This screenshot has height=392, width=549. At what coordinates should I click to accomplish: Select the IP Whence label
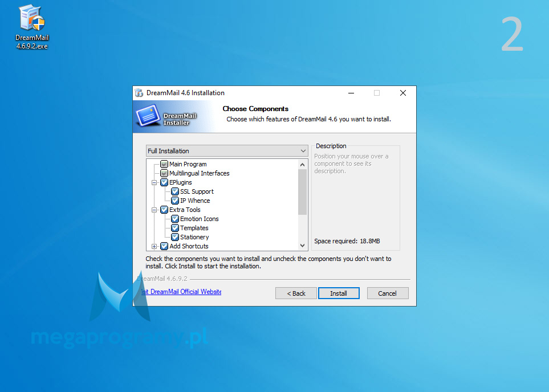(195, 201)
